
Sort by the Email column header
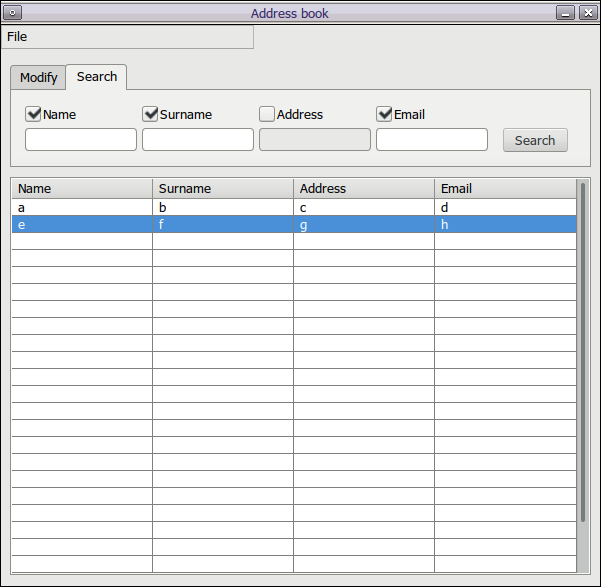pyautogui.click(x=506, y=189)
